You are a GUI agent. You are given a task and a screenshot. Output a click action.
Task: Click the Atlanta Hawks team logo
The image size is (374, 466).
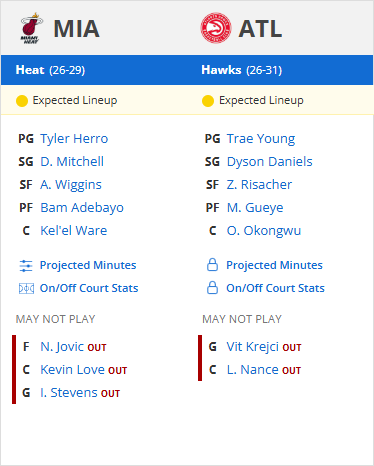tap(216, 28)
